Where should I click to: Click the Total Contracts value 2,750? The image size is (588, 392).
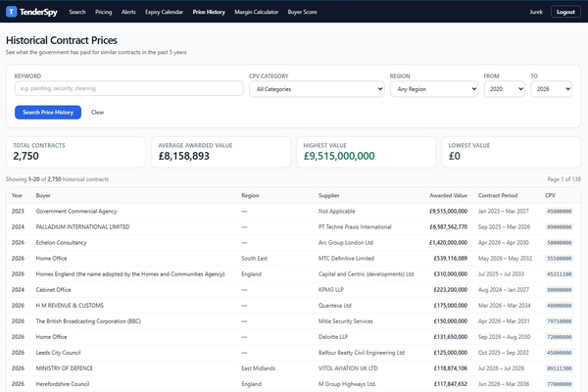pos(25,156)
